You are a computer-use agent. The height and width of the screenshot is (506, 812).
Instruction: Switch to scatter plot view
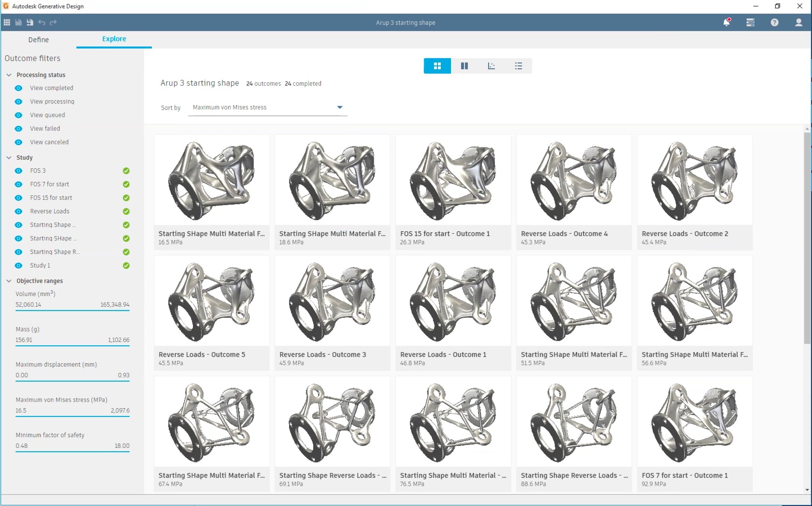492,66
